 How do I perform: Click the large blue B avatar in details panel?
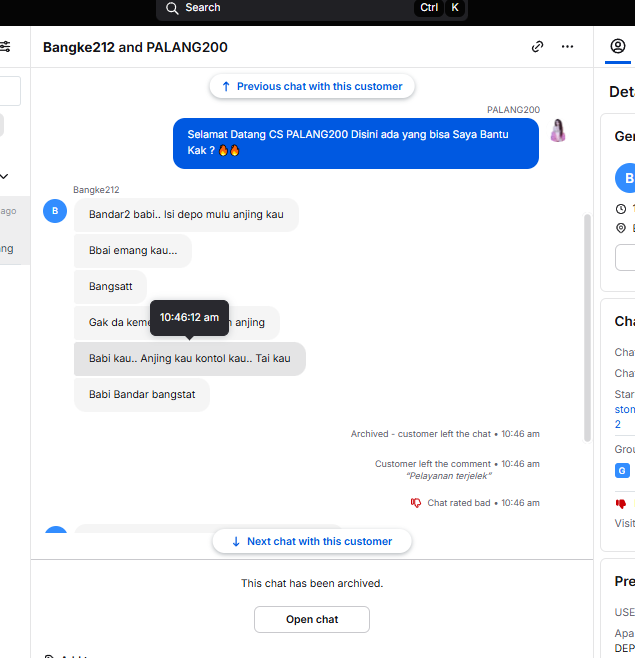point(625,178)
